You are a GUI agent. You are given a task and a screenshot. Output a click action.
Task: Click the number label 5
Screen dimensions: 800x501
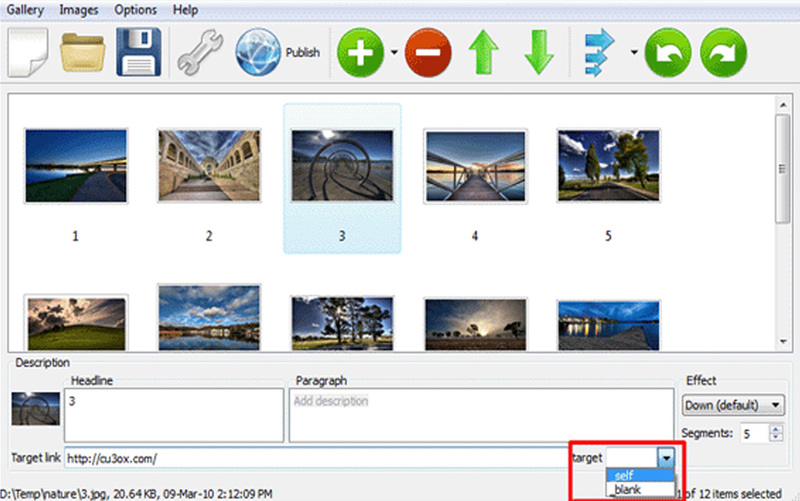click(608, 236)
